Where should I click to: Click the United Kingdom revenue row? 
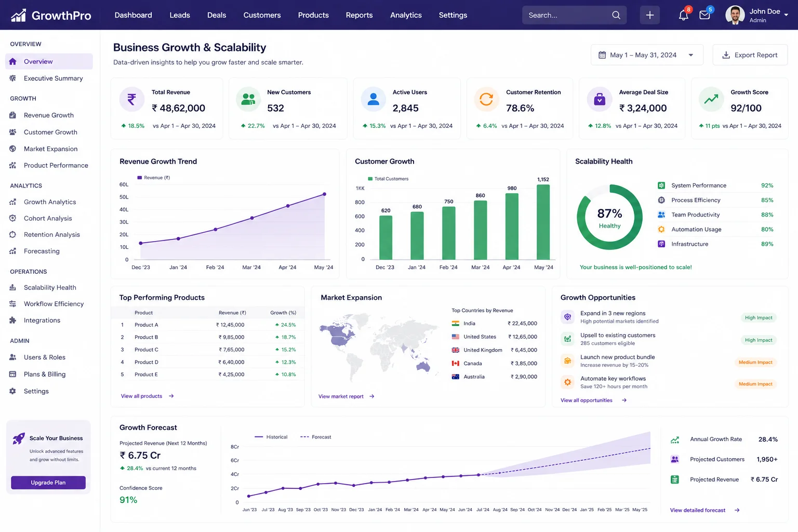pos(494,350)
